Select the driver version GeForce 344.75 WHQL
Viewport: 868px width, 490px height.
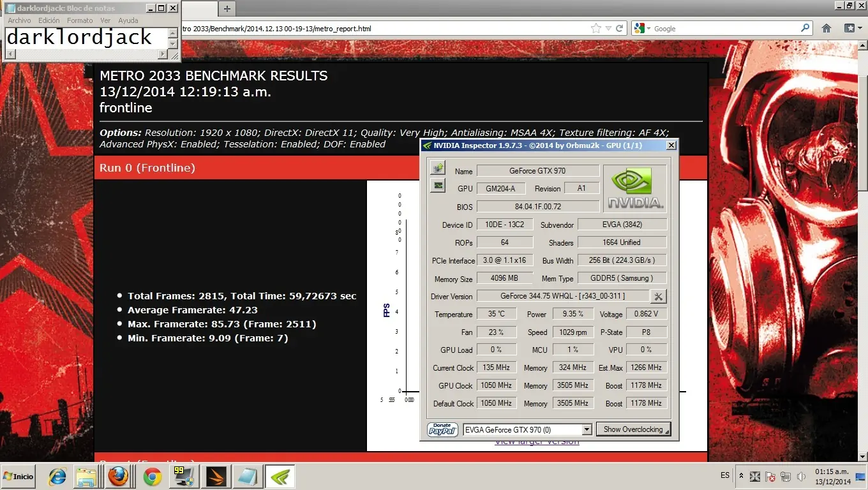pyautogui.click(x=562, y=295)
